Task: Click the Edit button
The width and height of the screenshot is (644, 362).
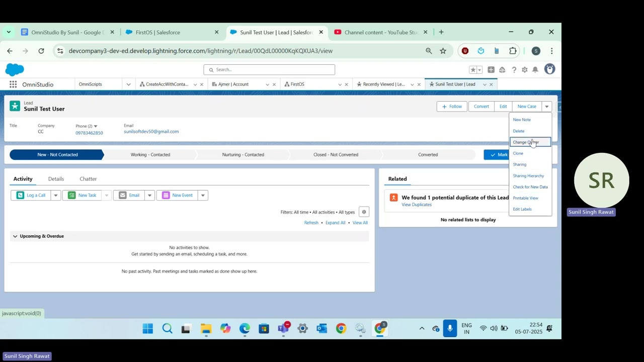Action: pos(503,107)
